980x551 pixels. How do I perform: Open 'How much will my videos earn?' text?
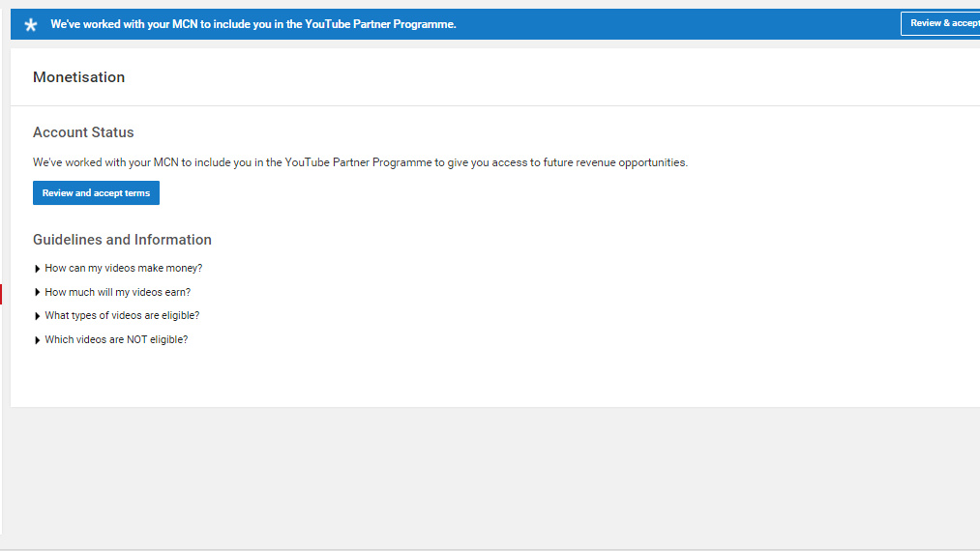117,292
